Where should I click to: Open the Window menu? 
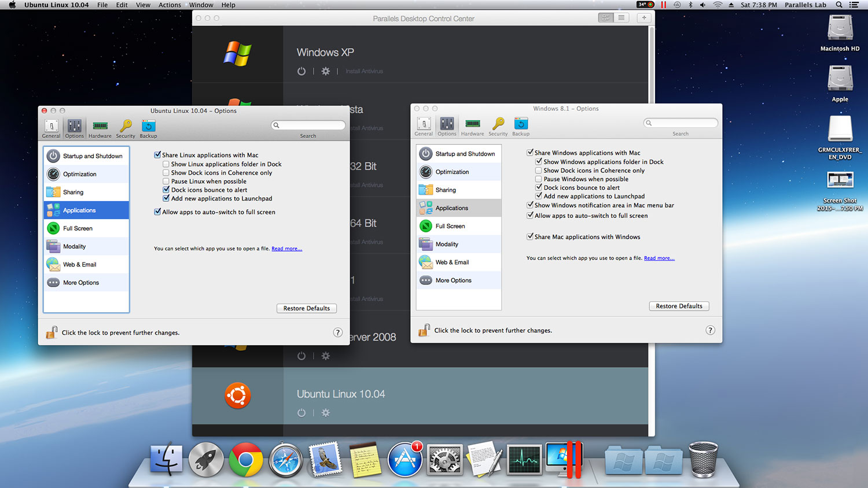click(201, 5)
